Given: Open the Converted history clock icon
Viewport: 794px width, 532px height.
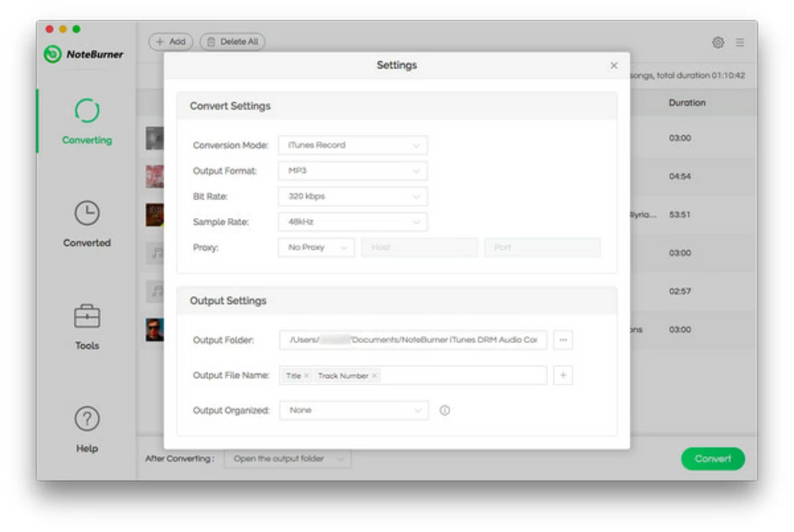Looking at the screenshot, I should (87, 213).
